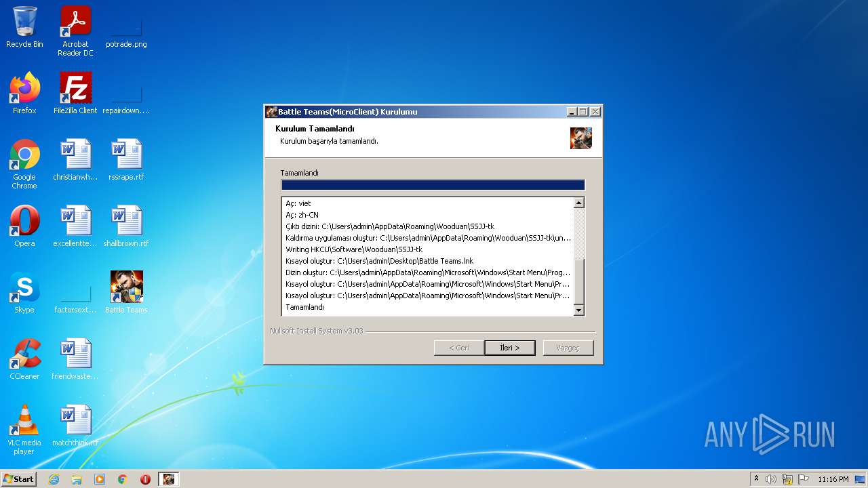Switch to Battle Teams installer taskbar button
Viewport: 868px width, 488px height.
(169, 479)
